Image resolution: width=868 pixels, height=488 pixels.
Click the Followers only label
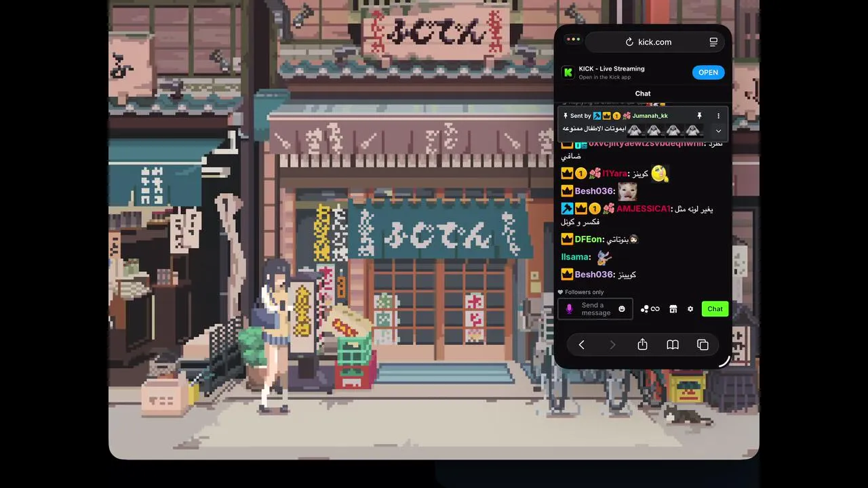coord(584,292)
